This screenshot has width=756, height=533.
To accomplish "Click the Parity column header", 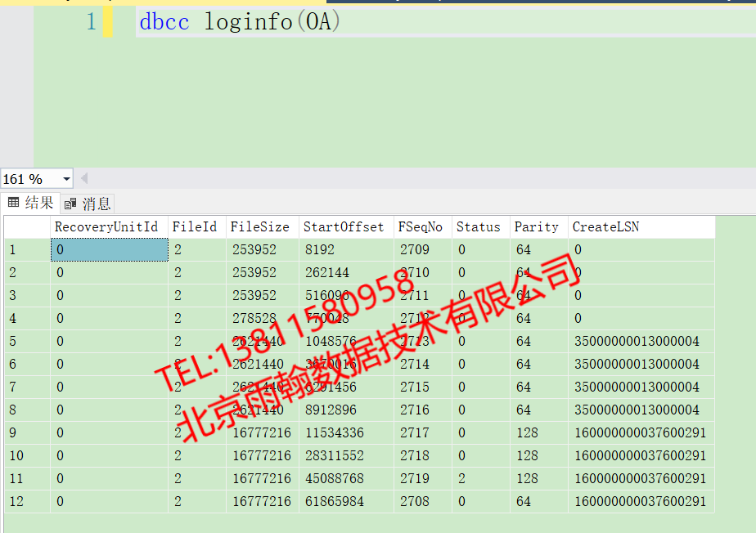I will click(538, 227).
